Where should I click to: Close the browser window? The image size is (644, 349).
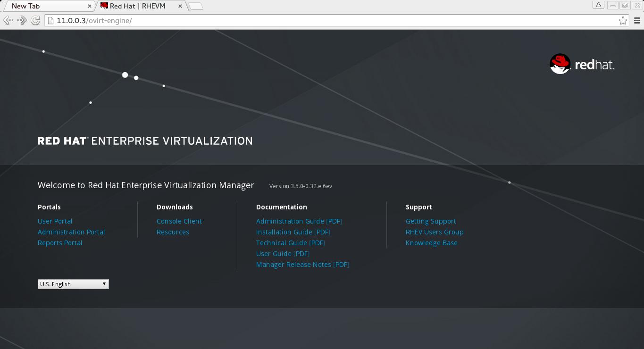(x=637, y=5)
